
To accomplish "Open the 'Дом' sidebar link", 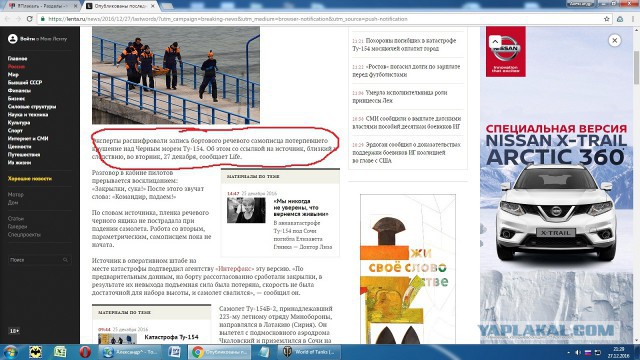I will point(13,202).
